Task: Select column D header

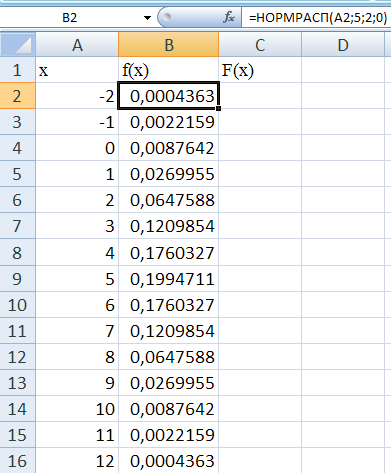Action: 343,45
